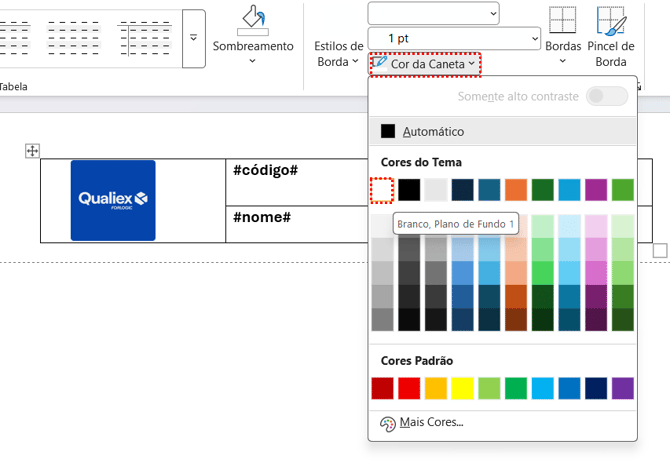Image resolution: width=670 pixels, height=470 pixels.
Task: Select the white theme color swatch
Action: tap(382, 189)
